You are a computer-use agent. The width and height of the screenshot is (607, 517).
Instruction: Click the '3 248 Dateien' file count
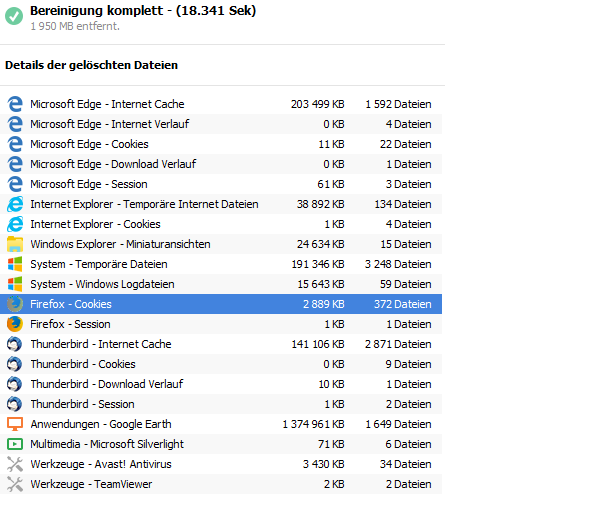pos(398,264)
